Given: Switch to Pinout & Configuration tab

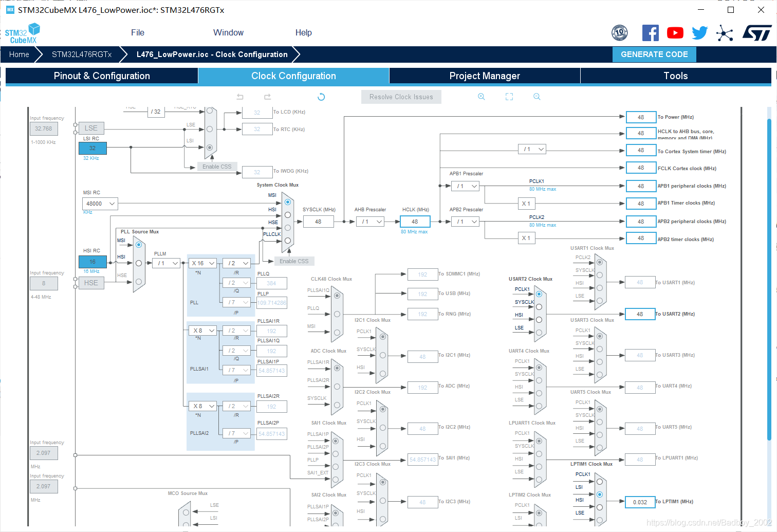Looking at the screenshot, I should click(102, 76).
